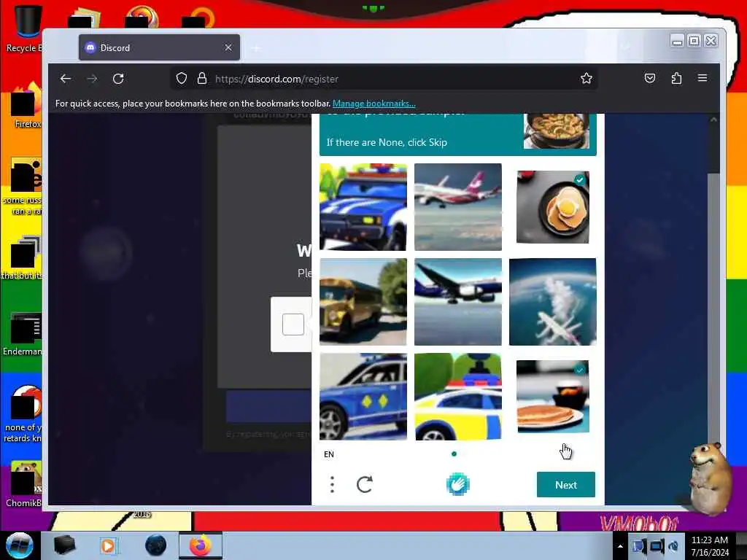Screen dimensions: 747x560
Task: Refresh the captcha challenge
Action: point(365,484)
